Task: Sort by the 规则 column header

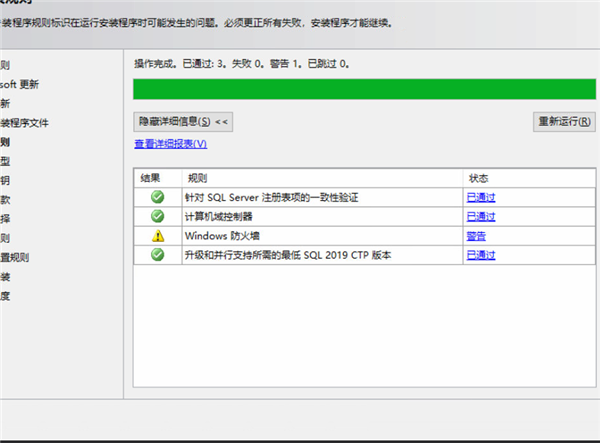Action: tap(197, 178)
